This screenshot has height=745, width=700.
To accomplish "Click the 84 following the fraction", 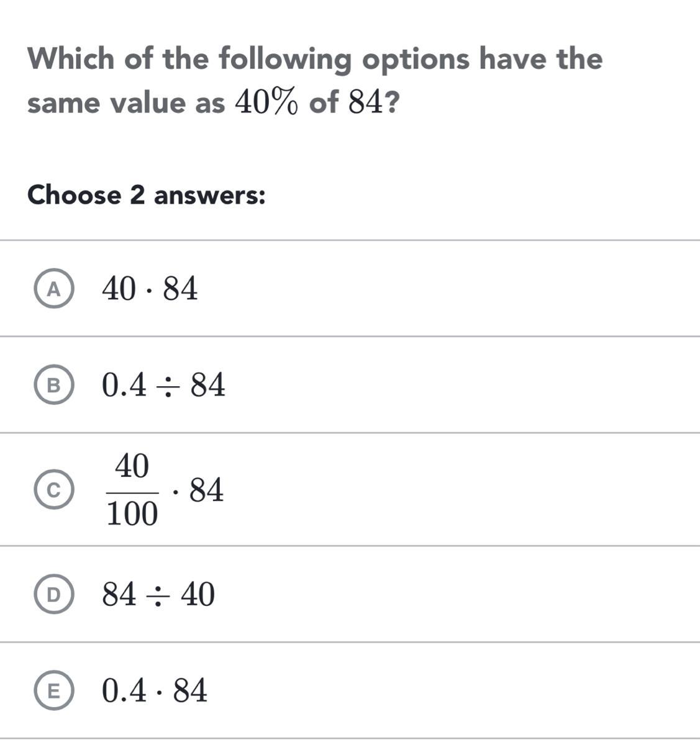I will [207, 490].
